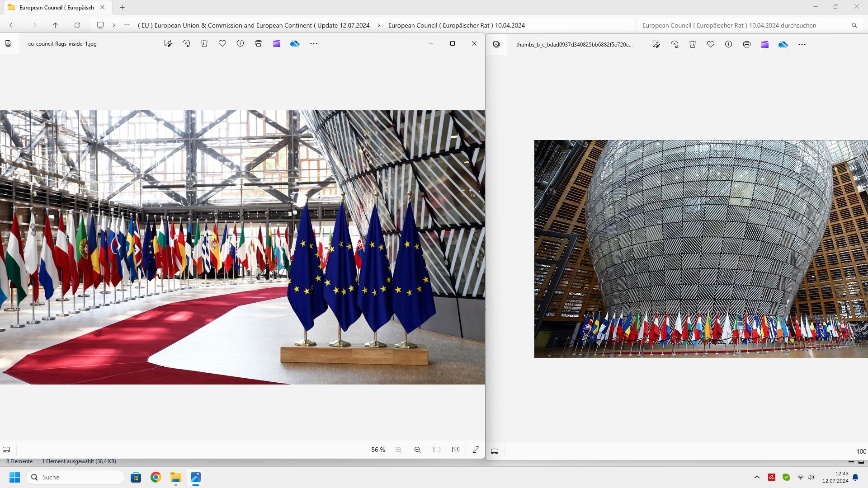The width and height of the screenshot is (868, 488).
Task: Click the eu-council-flags-inside-1.jpg filename title
Action: tap(62, 44)
